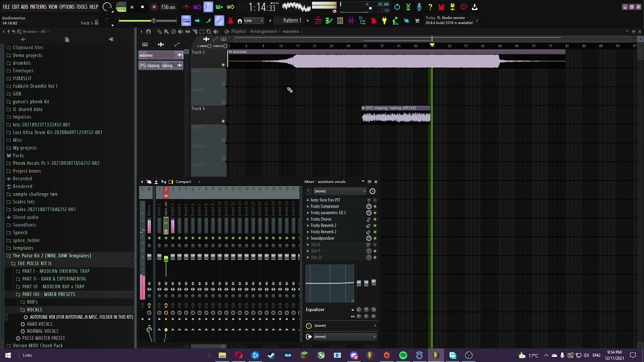
Task: Enable the 3-2-1 countdown before recording
Action: (208, 7)
